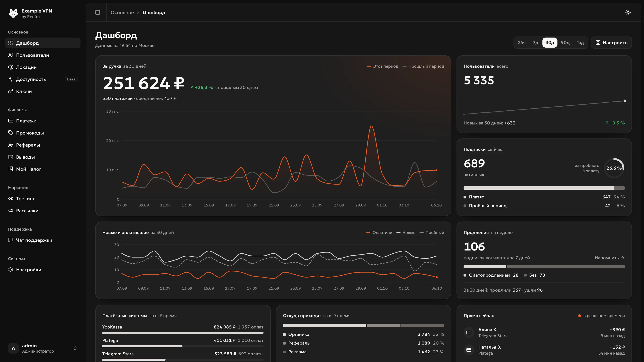Open Локации globe icon
This screenshot has width=644, height=362.
click(11, 67)
